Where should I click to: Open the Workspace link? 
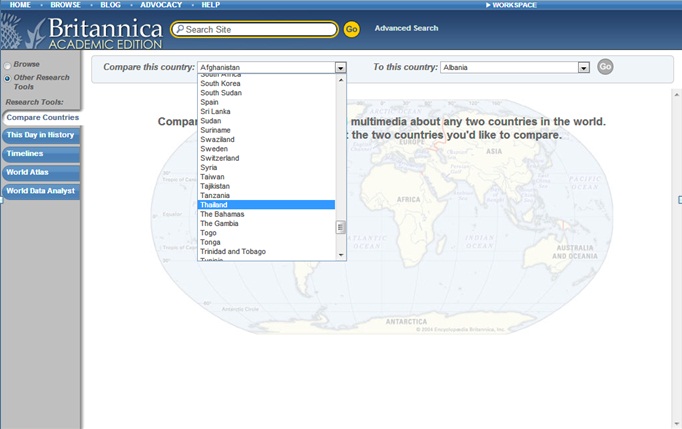[x=511, y=5]
